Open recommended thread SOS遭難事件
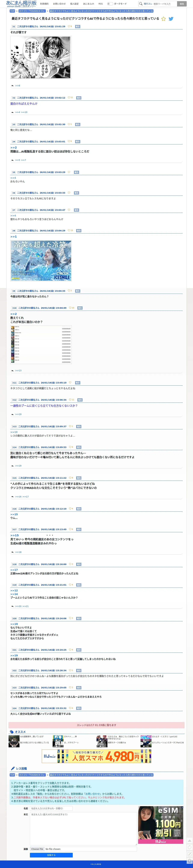Viewport: 193px width, 868px height. coord(32,737)
